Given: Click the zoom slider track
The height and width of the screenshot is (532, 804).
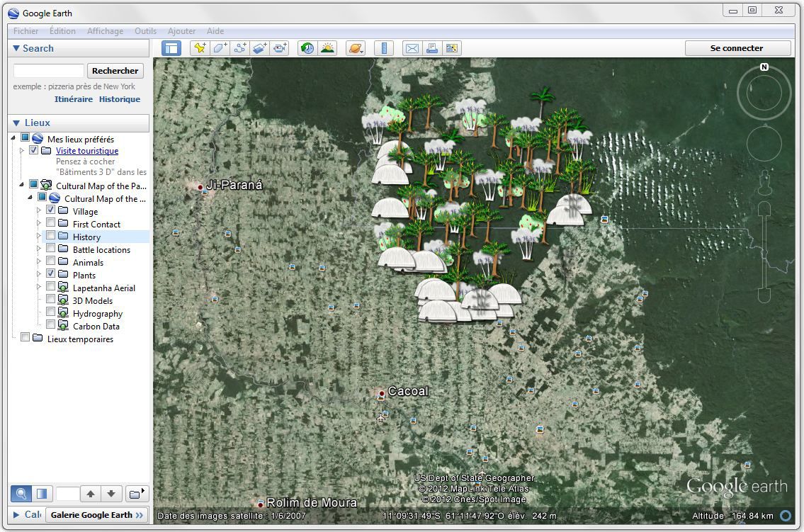Looking at the screenshot, I should [x=764, y=251].
